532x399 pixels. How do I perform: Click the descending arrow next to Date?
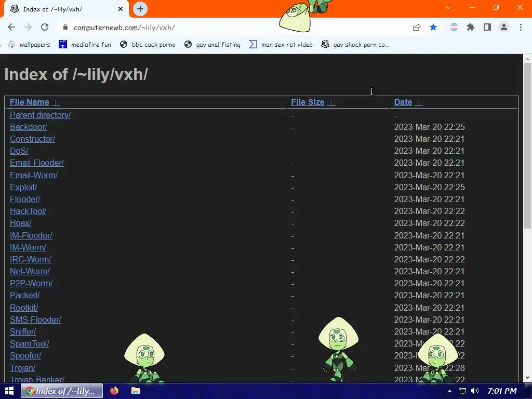point(419,103)
